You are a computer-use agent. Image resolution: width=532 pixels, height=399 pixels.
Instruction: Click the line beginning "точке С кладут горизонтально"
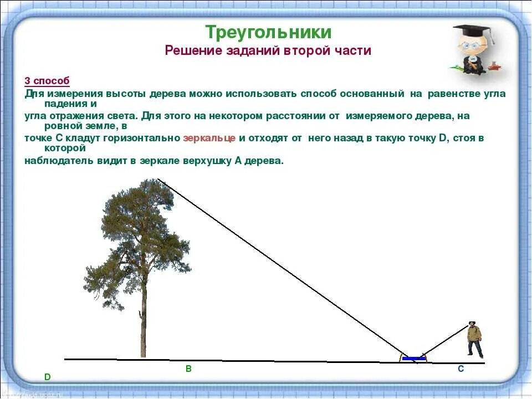254,138
